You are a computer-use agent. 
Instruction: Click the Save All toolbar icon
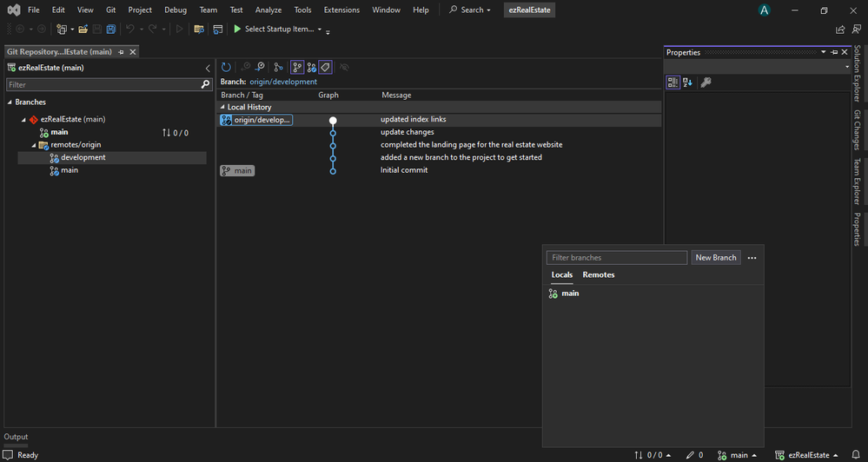[111, 30]
